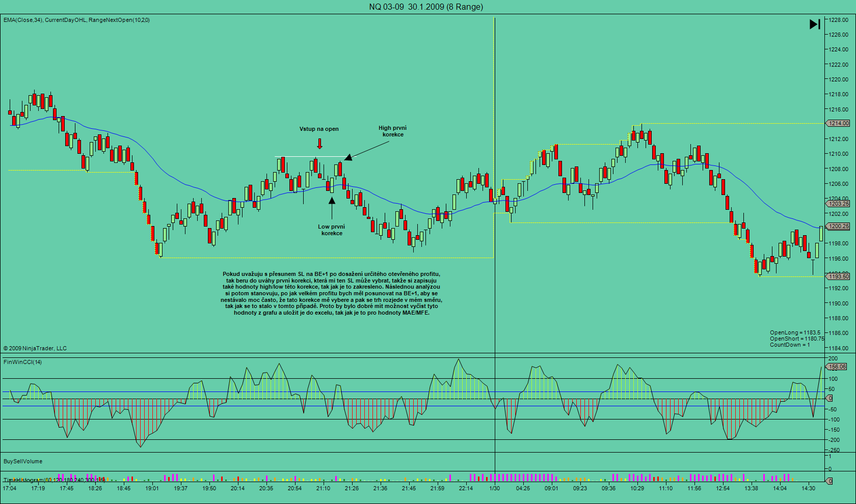Click the 'OpenShort = 1180.75' readout
This screenshot has width=856, height=504.
[797, 339]
